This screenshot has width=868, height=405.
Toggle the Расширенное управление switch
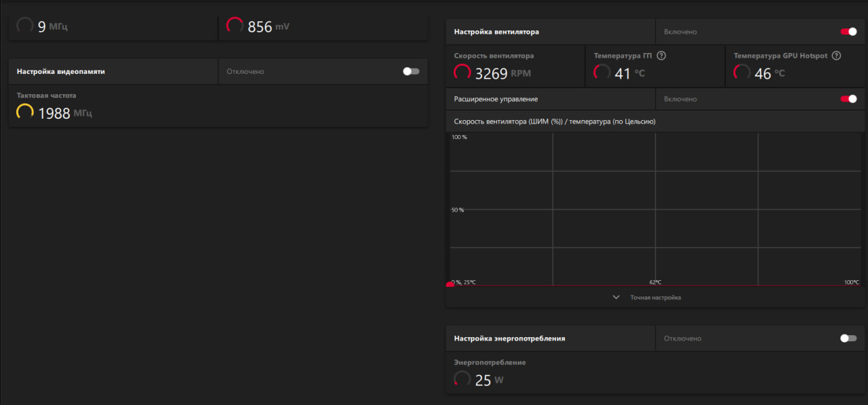coord(848,99)
